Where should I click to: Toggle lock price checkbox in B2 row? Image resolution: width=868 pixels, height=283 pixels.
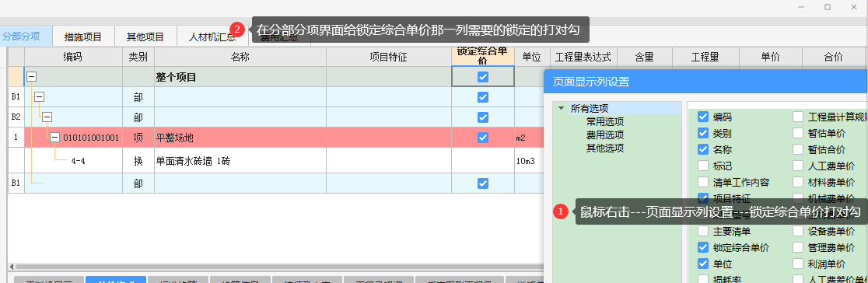483,117
